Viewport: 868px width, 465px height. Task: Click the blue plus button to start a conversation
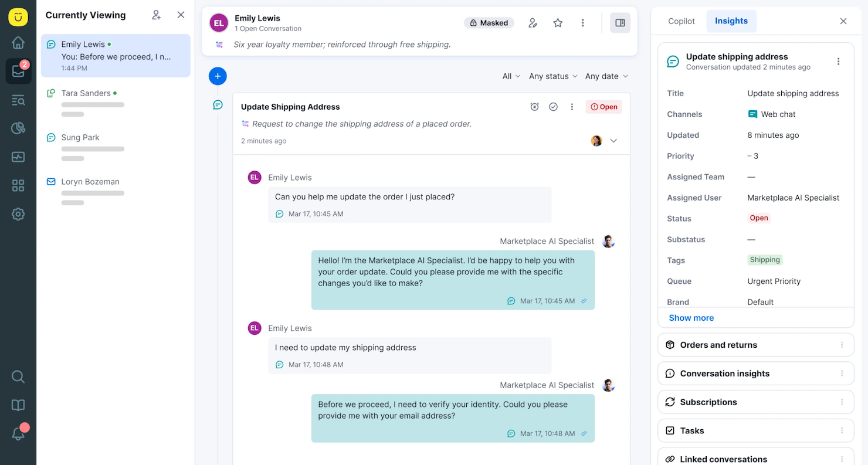tap(218, 76)
